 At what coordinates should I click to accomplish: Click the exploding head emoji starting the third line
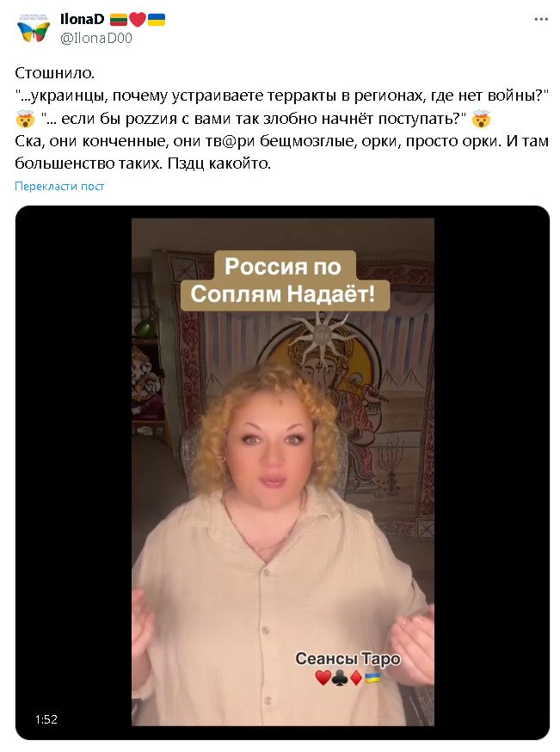coord(25,119)
